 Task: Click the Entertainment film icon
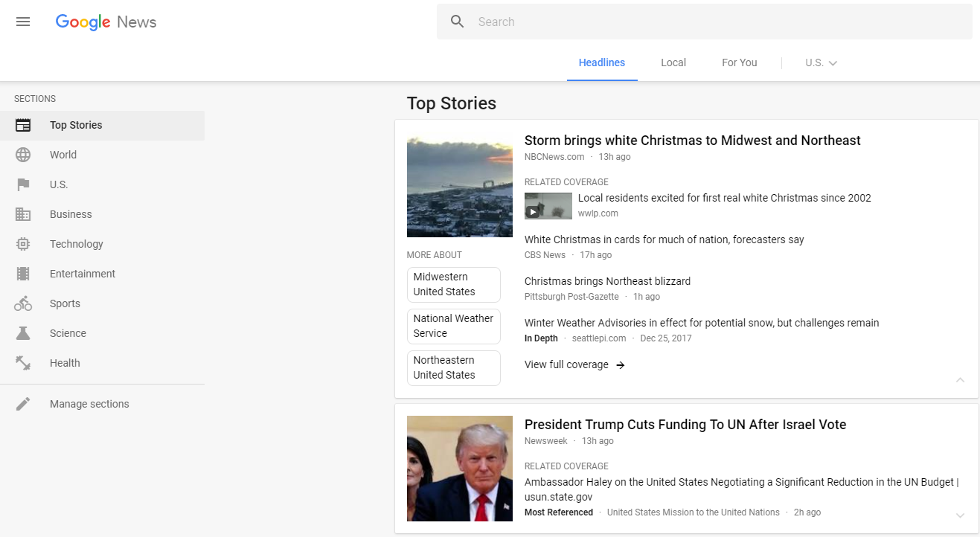click(23, 274)
